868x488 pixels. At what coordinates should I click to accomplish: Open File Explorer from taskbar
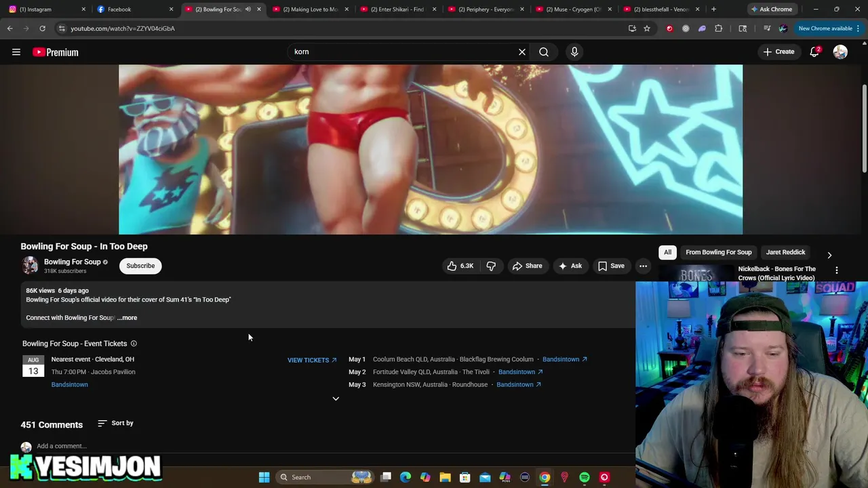pos(445,477)
